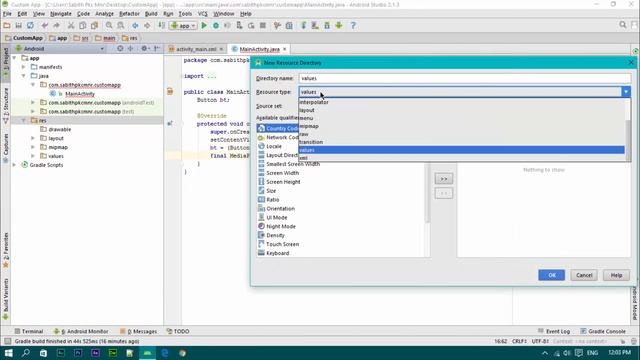Switch to activity_main.xml tab

[196, 49]
